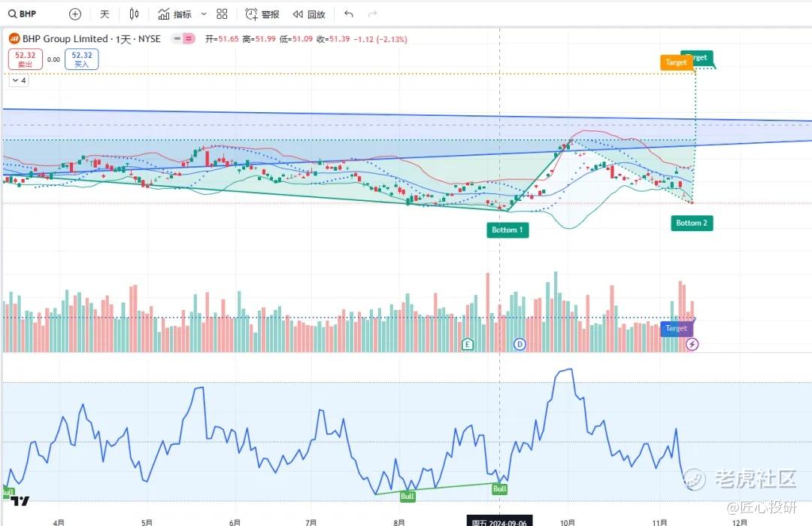Toggle the pink indicator badge beside NYSE
Viewport: 812px width, 526px height.
click(189, 39)
